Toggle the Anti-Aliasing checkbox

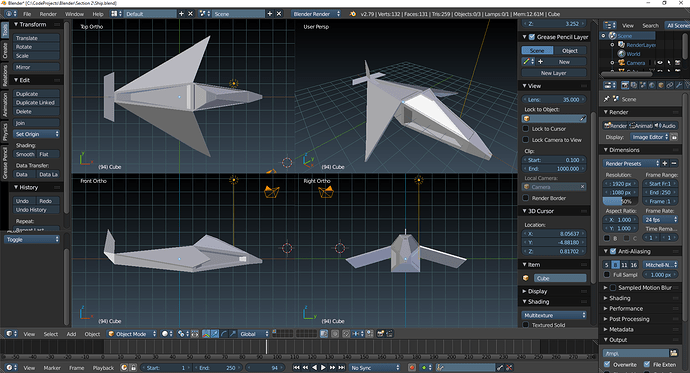click(x=613, y=251)
